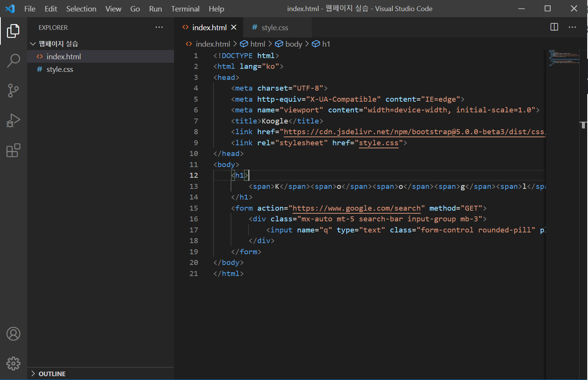Viewport: 588px width, 380px height.
Task: Click line number 12 in the gutter
Action: (x=194, y=175)
